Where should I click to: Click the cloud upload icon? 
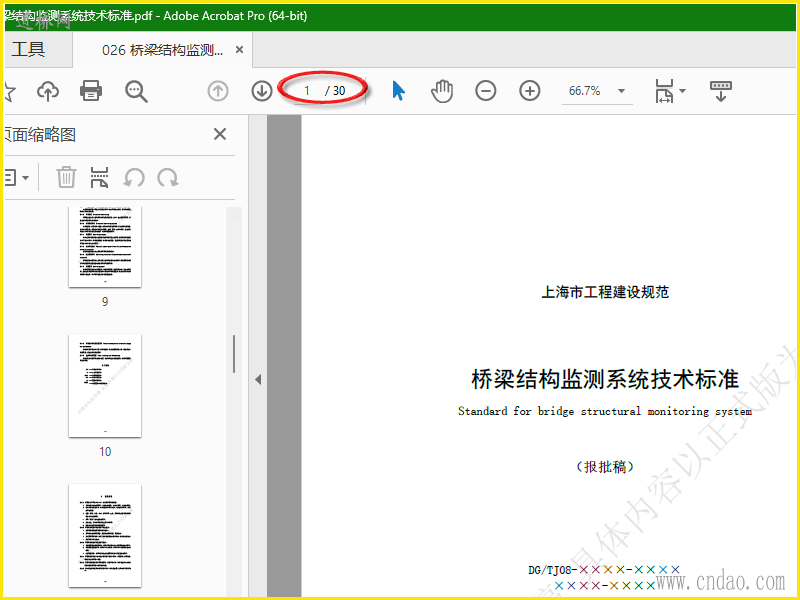pos(48,91)
